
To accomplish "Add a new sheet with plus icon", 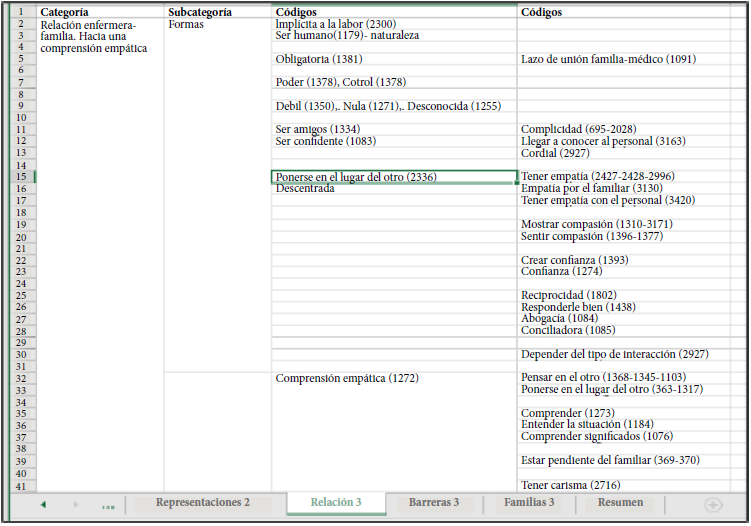I will [x=712, y=505].
